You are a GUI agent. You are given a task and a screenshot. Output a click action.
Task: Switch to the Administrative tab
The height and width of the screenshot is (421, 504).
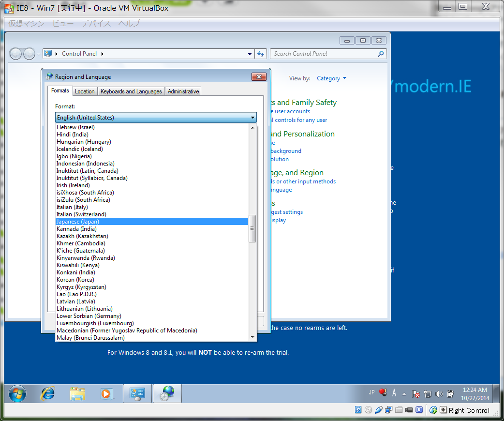pyautogui.click(x=183, y=91)
